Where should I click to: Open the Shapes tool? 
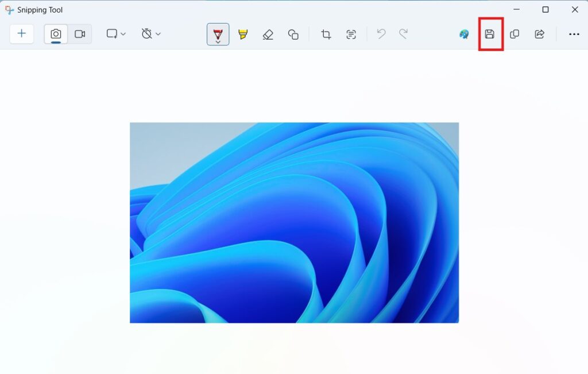tap(293, 34)
